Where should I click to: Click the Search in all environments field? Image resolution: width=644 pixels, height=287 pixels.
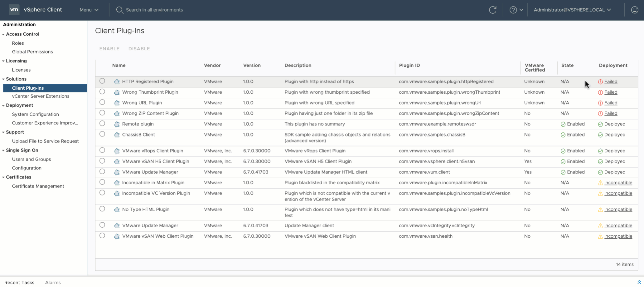[x=154, y=10]
